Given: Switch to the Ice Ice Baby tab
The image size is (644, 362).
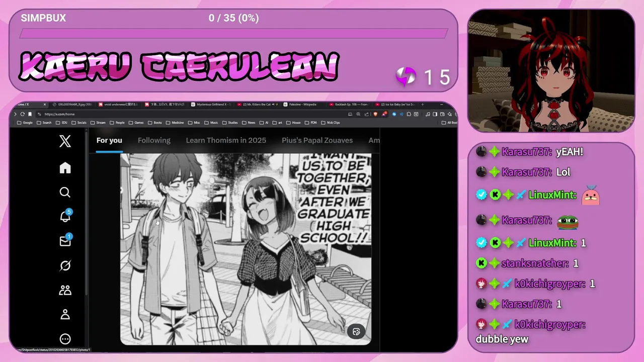Looking at the screenshot, I should click(395, 105).
